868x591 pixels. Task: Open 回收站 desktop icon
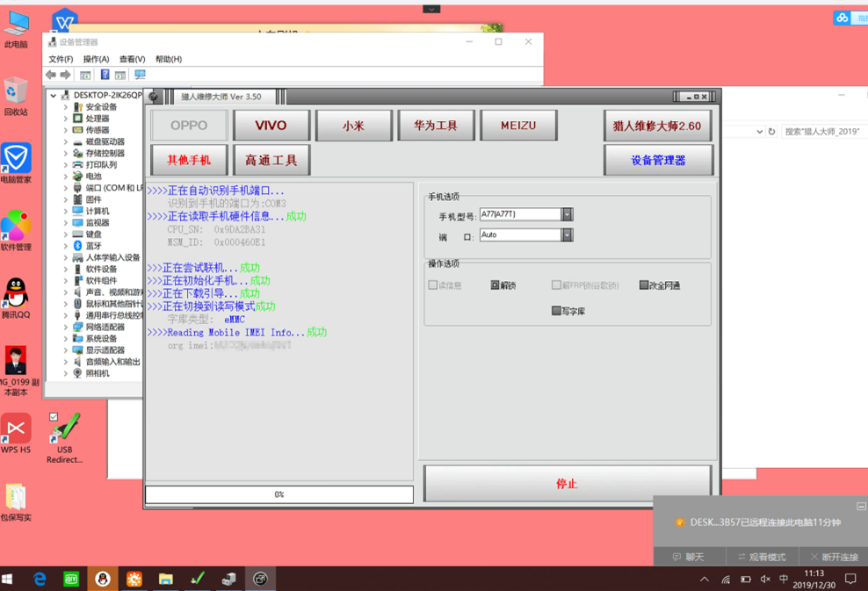(x=16, y=97)
